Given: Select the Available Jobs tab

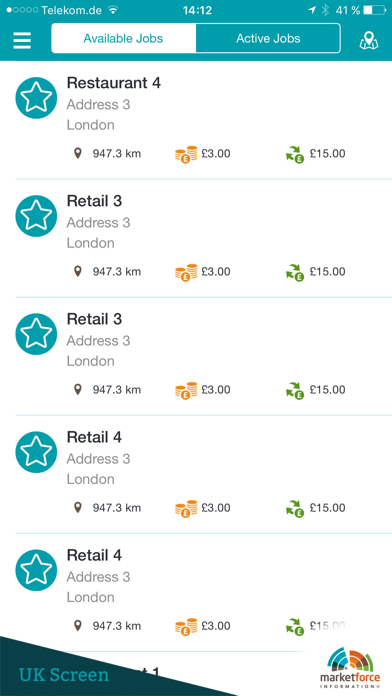Looking at the screenshot, I should (123, 39).
